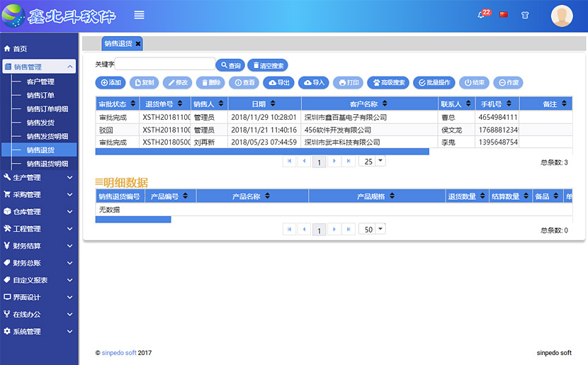
Task: Sort by the 客户名称 column header
Action: coord(368,104)
